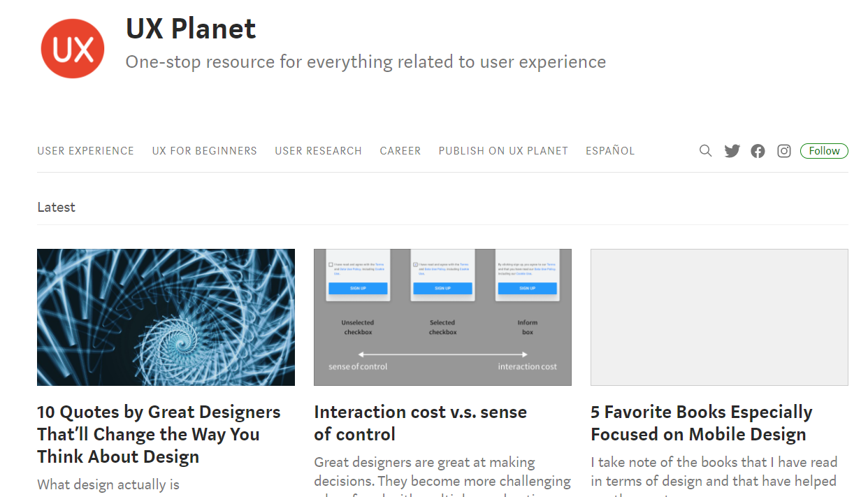Open '5 Favorite Books' mobile design article
This screenshot has width=868, height=497.
[x=701, y=423]
